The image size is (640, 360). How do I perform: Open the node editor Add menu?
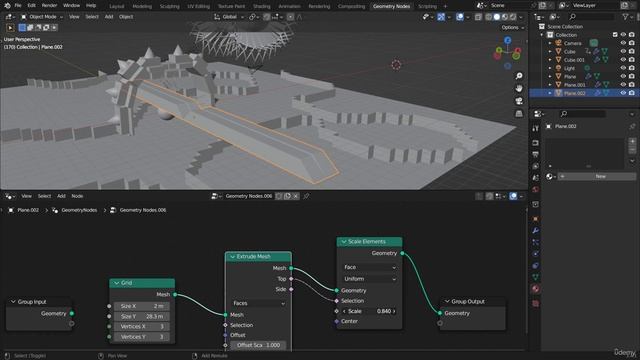pos(61,196)
